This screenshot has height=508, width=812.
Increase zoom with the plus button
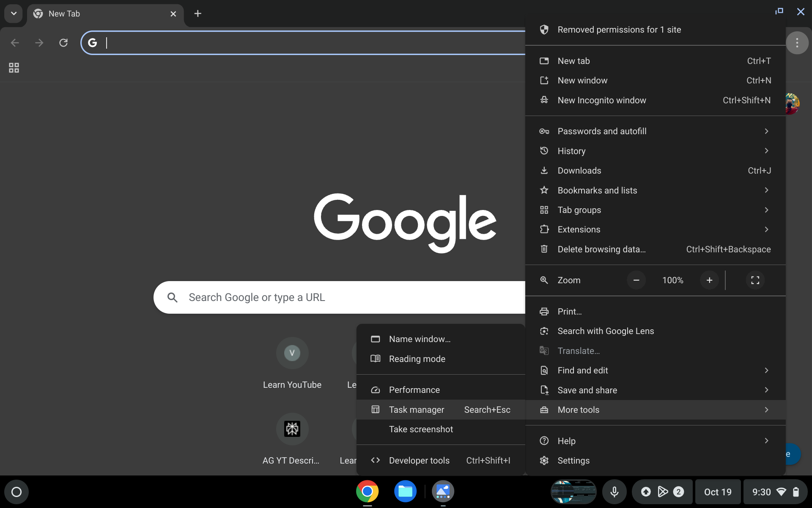[x=709, y=280]
